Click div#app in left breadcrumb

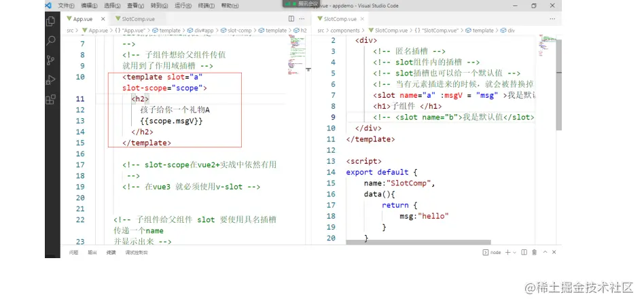(201, 31)
